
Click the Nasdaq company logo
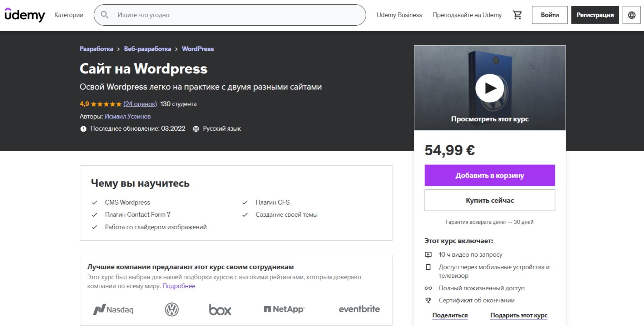point(113,309)
